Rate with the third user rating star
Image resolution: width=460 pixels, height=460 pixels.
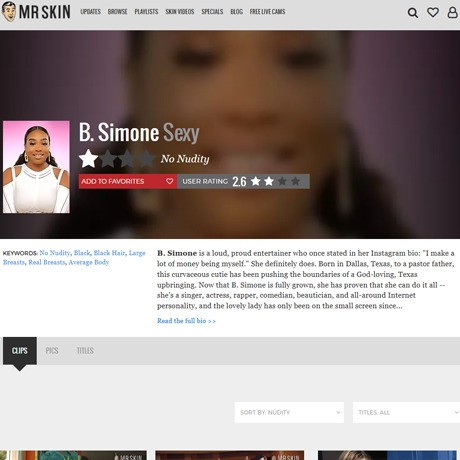pyautogui.click(x=282, y=181)
